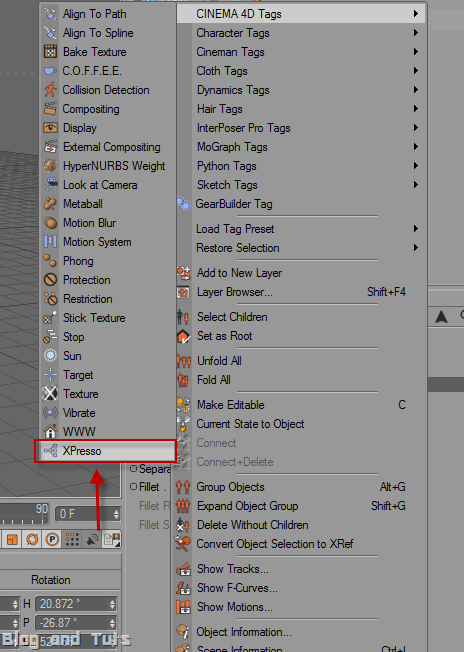Viewport: 464px width, 652px height.
Task: Open the Cineman Tags submenu
Action: point(301,52)
